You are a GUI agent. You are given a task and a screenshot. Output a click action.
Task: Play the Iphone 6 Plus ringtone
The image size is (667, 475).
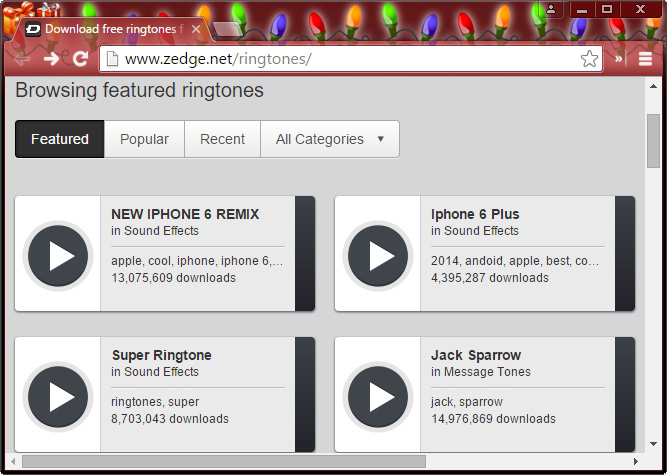[378, 256]
